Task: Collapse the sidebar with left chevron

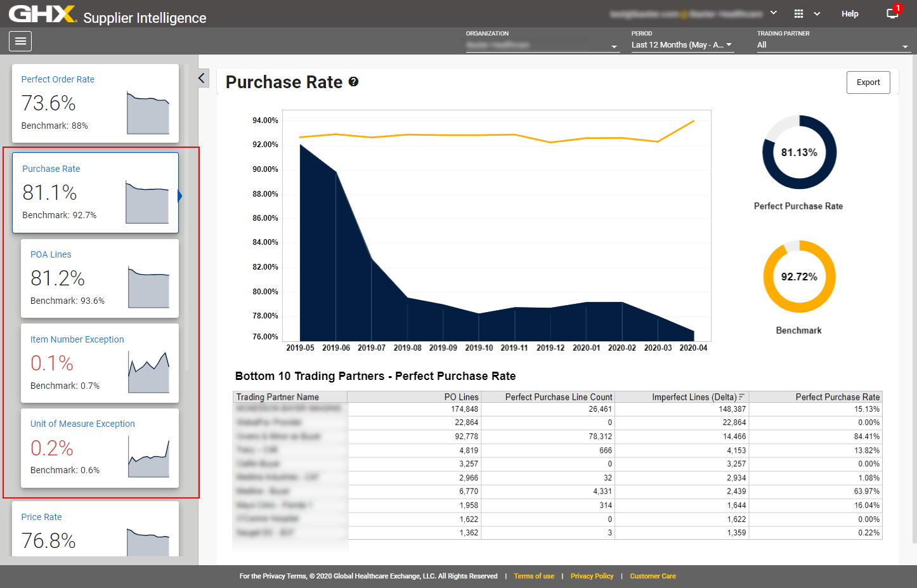Action: (x=202, y=78)
